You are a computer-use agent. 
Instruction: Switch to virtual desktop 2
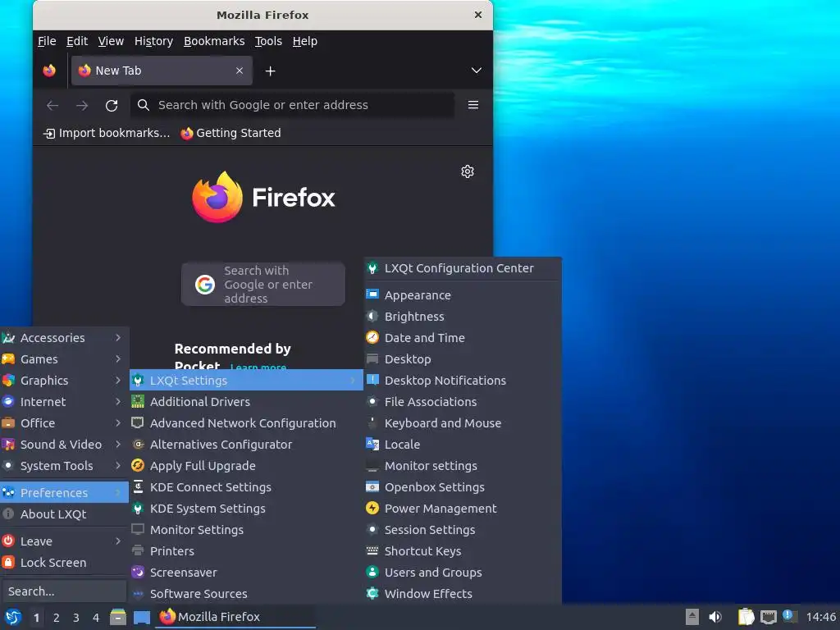click(x=57, y=618)
